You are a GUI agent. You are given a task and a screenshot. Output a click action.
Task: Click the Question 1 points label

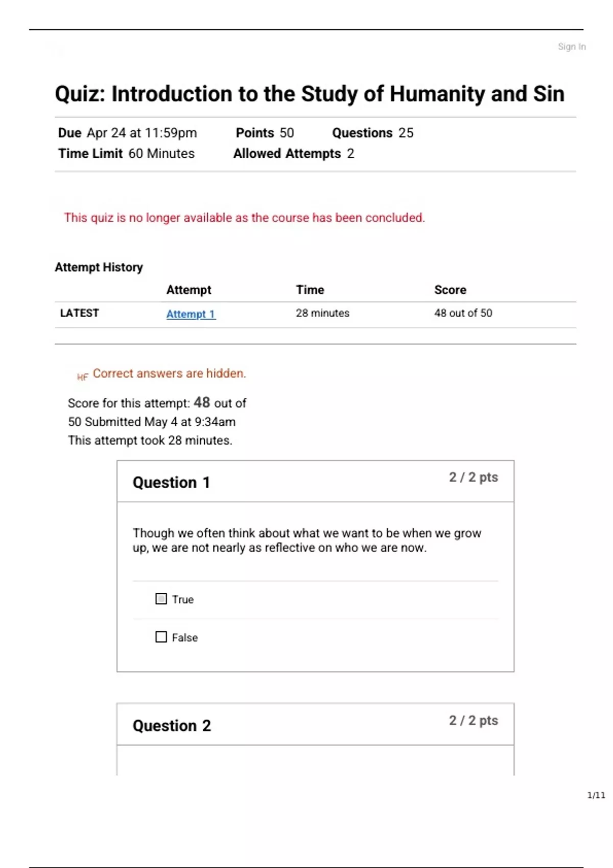pyautogui.click(x=473, y=477)
